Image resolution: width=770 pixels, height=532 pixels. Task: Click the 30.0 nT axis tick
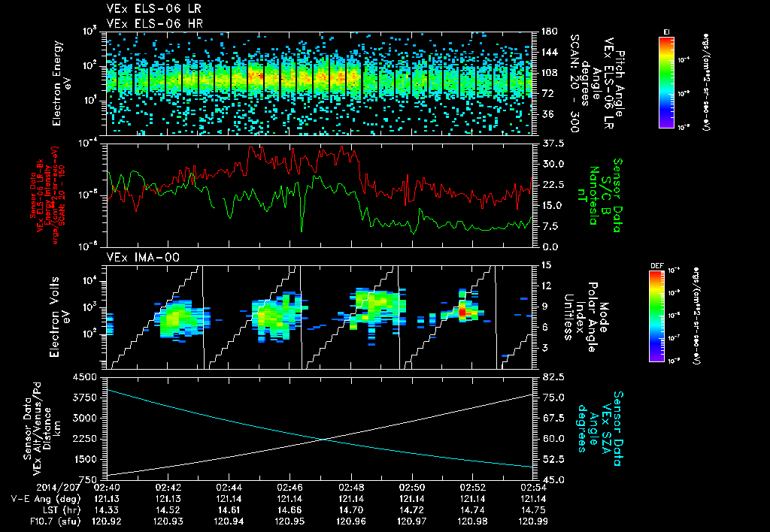pyautogui.click(x=553, y=164)
